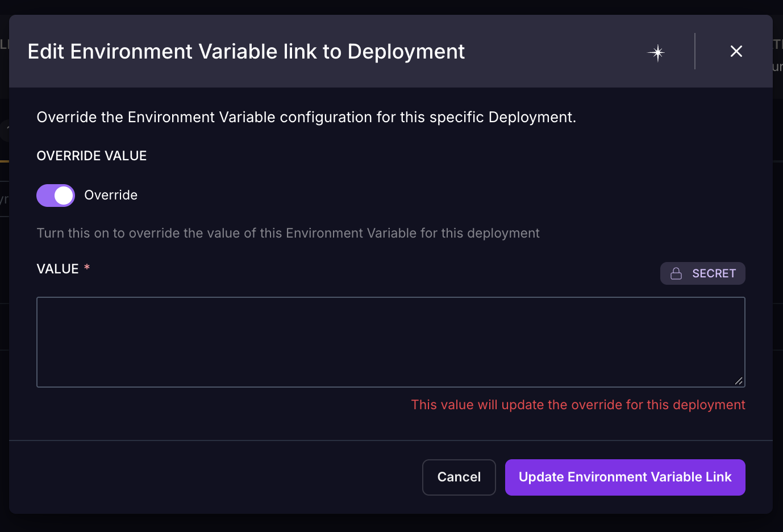
Task: Click the OVERRIDE VALUE section heading
Action: pyautogui.click(x=91, y=156)
